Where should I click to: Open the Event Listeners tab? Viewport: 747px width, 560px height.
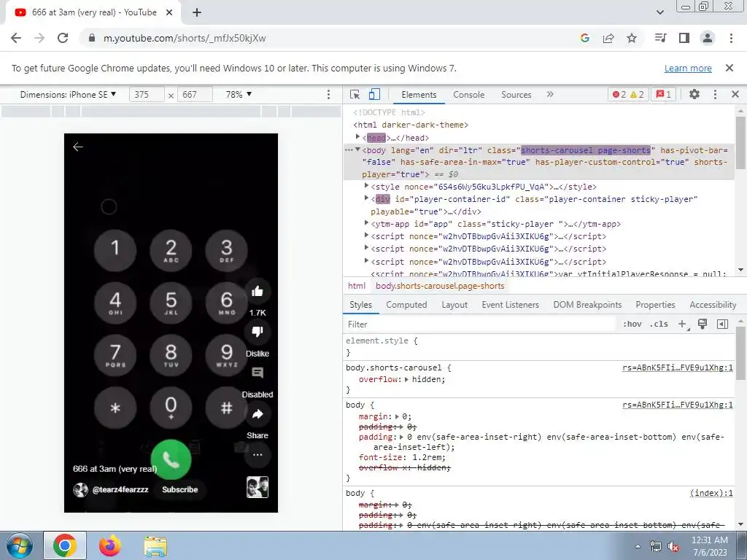[510, 305]
